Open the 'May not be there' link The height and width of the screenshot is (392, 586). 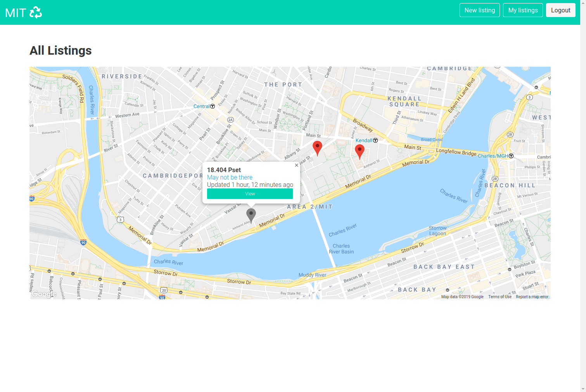(x=230, y=177)
